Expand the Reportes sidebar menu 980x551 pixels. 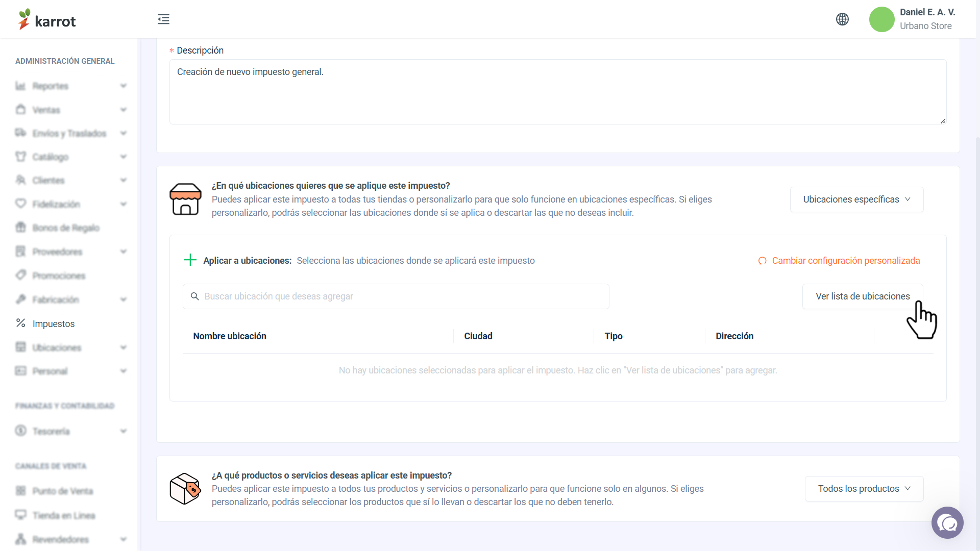[x=71, y=86]
